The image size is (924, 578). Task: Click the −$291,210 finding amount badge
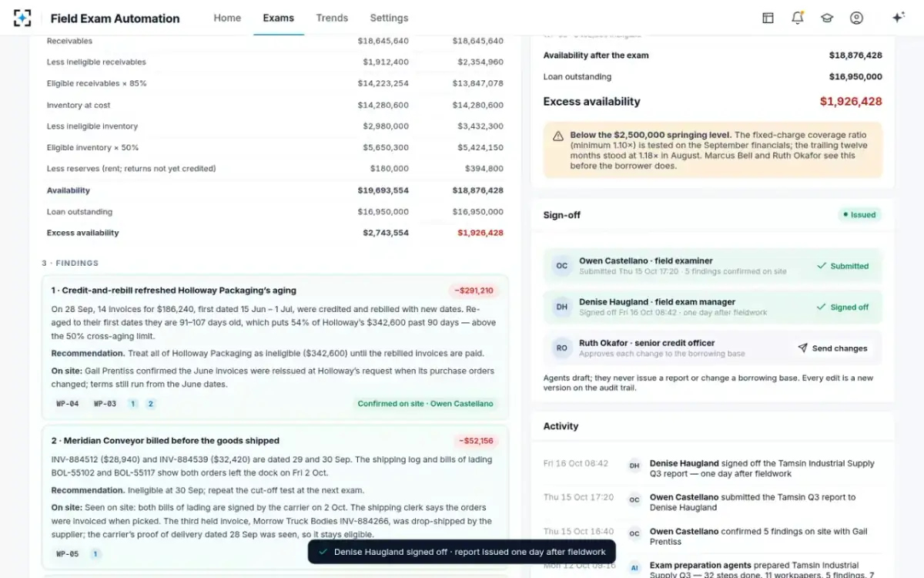[x=474, y=291]
